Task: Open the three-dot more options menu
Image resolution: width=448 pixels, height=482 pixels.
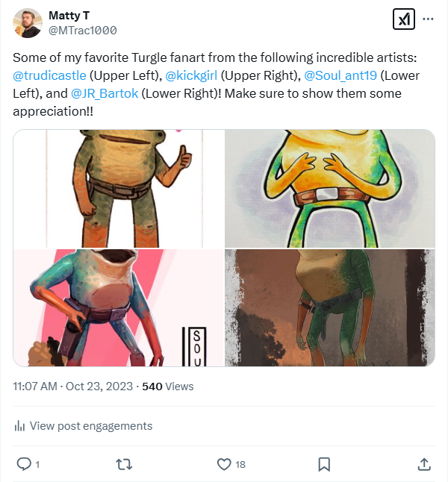Action: (x=428, y=19)
